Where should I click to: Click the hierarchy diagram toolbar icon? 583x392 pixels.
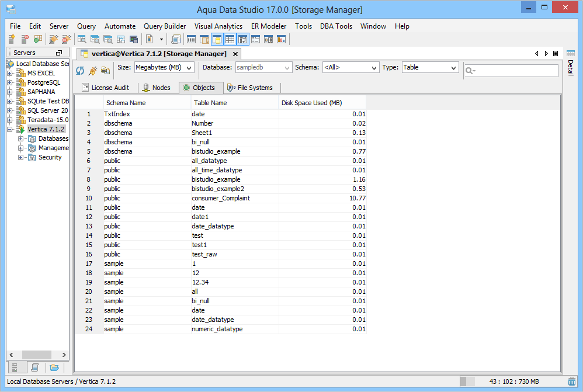pos(268,39)
